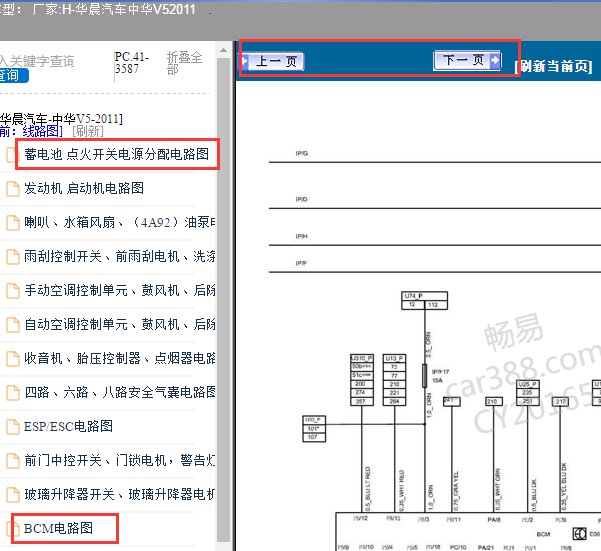Click the PC.41-3587 text
The width and height of the screenshot is (601, 551).
click(132, 63)
